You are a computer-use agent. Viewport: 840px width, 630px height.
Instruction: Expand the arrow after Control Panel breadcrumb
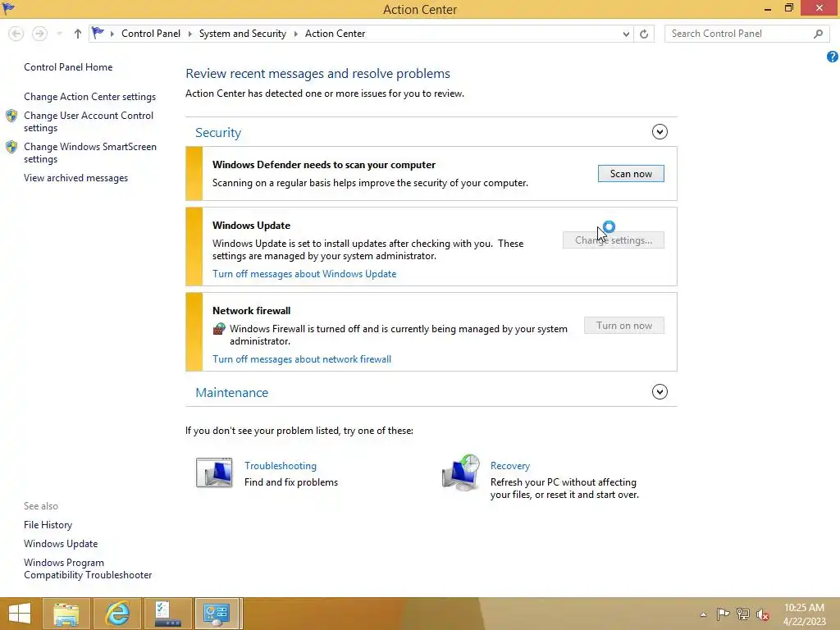189,34
